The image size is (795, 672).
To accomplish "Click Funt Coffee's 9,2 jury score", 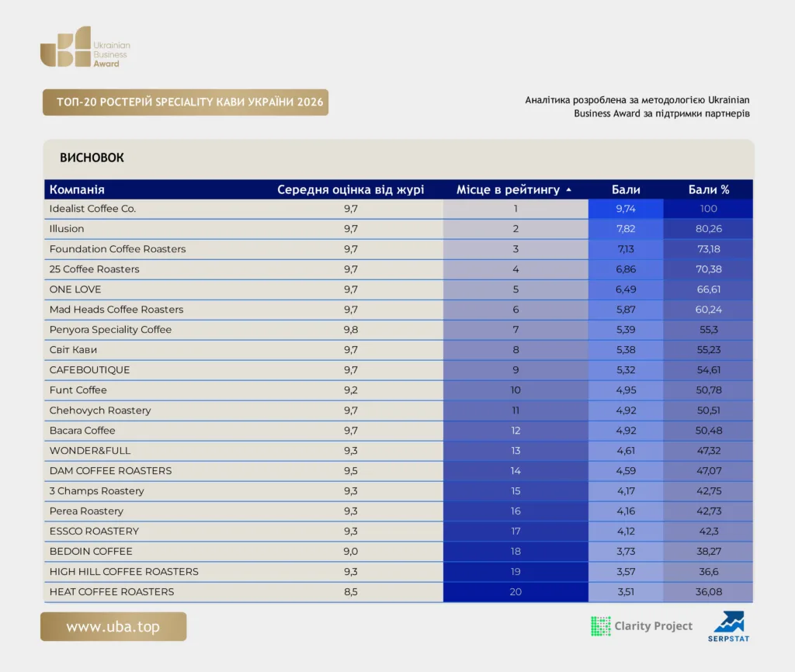I will click(x=350, y=390).
